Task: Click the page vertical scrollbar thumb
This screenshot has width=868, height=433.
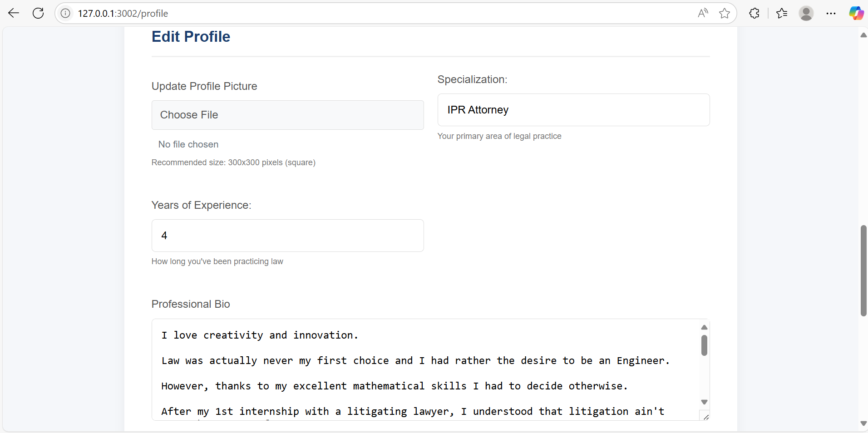Action: [863, 270]
